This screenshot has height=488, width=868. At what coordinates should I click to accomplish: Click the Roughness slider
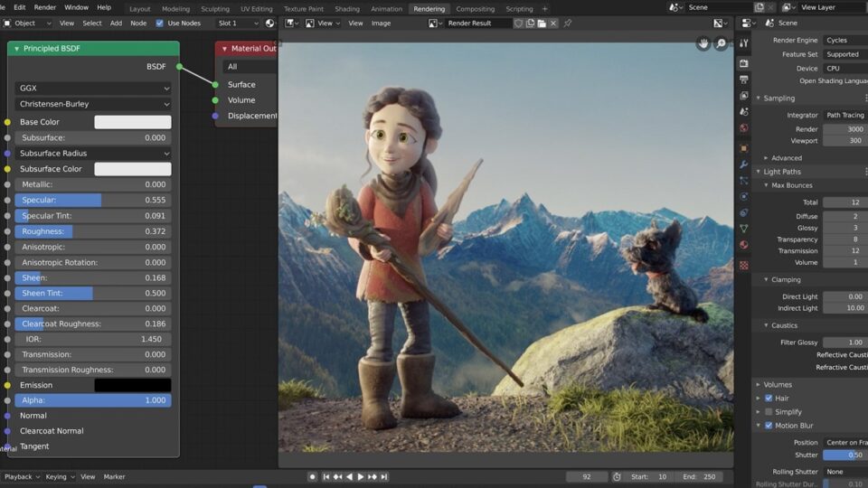click(93, 231)
